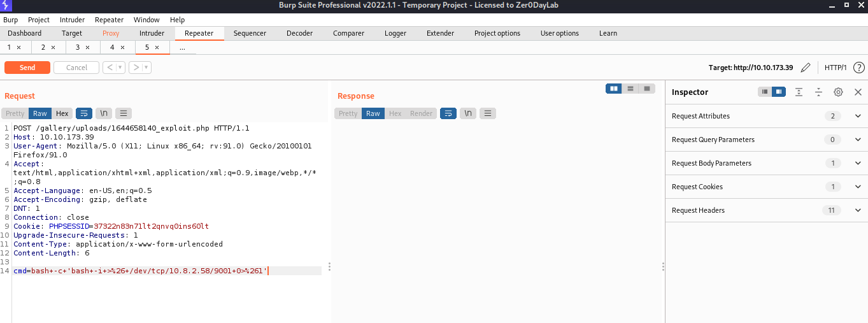Viewport: 868px width, 323px height.
Task: Close Repeater tab 4
Action: click(122, 48)
